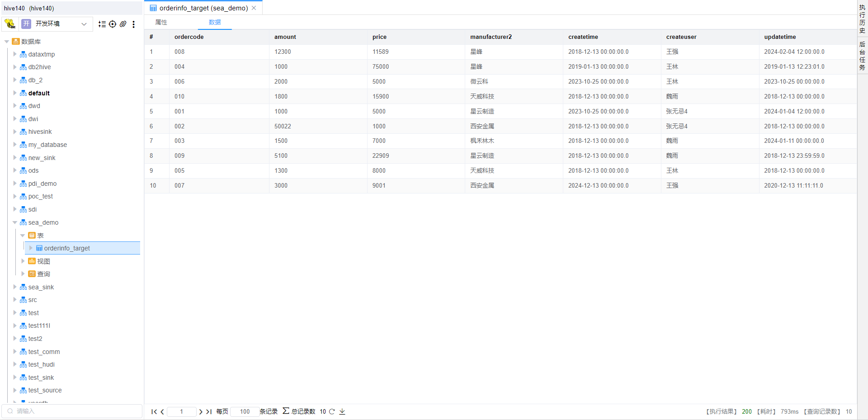Click the Hive data source icon
This screenshot has width=868, height=420.
click(10, 24)
